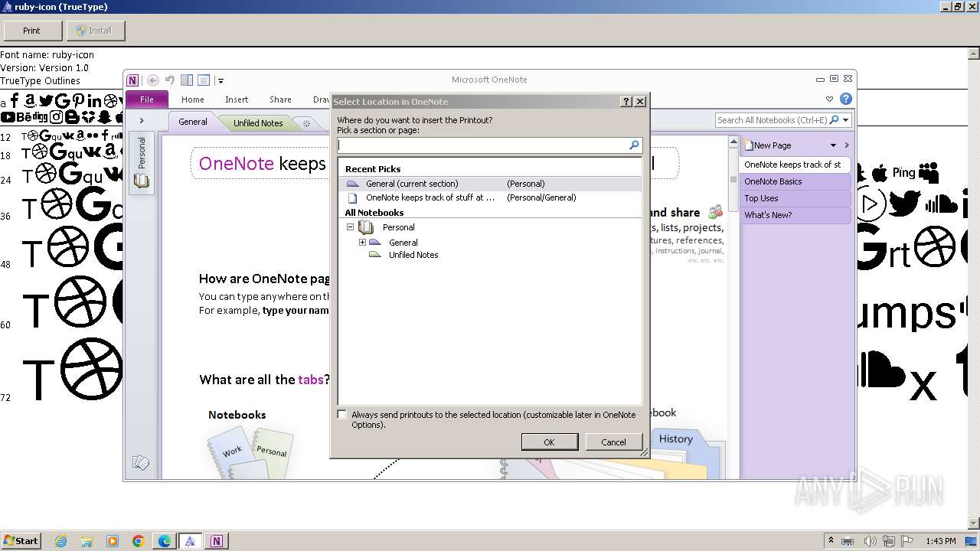The image size is (980, 551).
Task: Click the Print button in font viewer
Action: click(x=31, y=31)
